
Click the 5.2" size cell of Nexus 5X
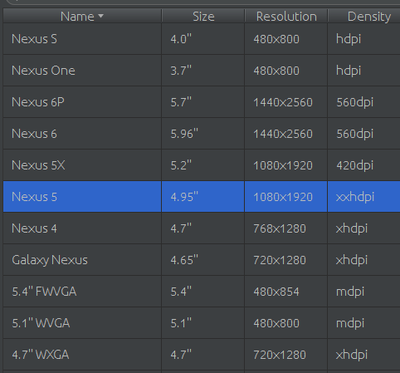coord(203,165)
